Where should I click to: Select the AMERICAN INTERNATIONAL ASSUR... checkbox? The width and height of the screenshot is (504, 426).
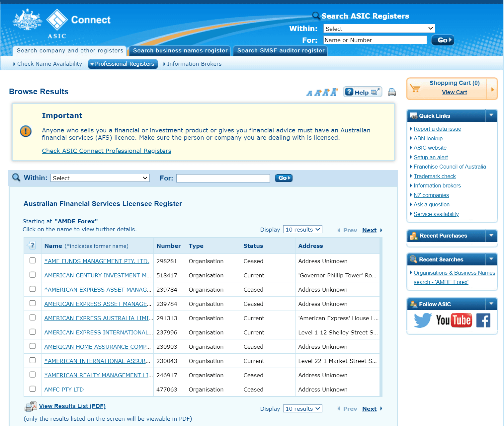coord(33,360)
